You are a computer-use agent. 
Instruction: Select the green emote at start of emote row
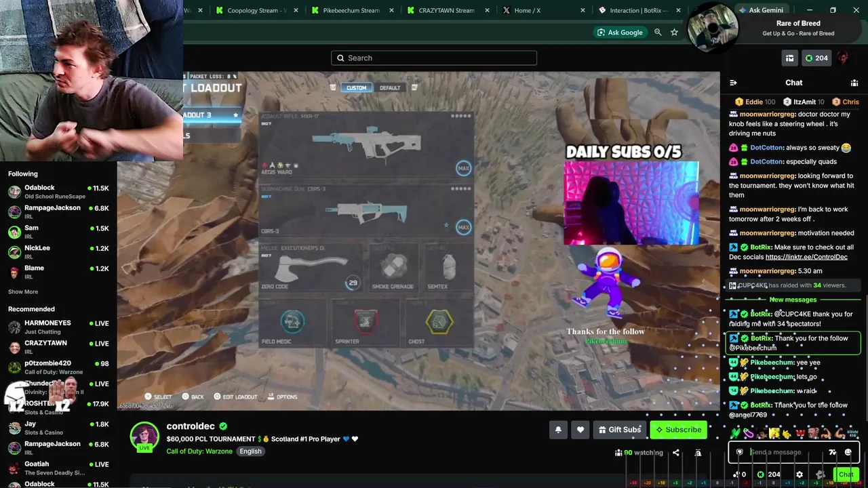click(735, 432)
